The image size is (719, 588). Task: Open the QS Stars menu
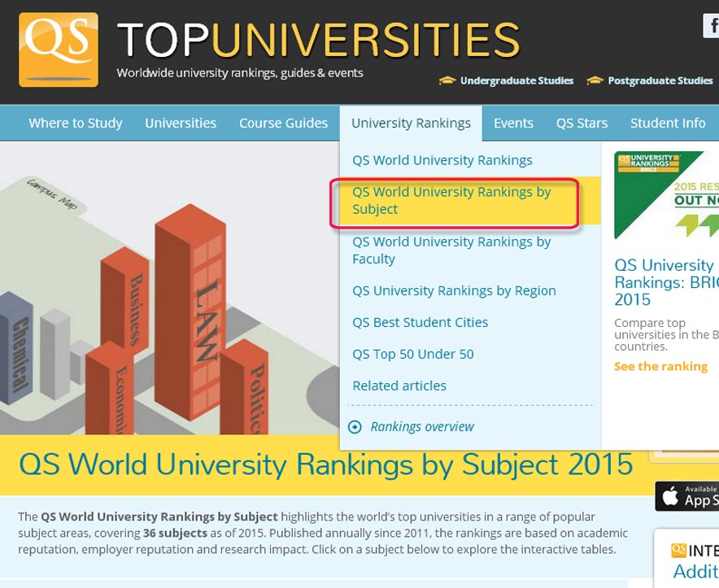click(582, 123)
